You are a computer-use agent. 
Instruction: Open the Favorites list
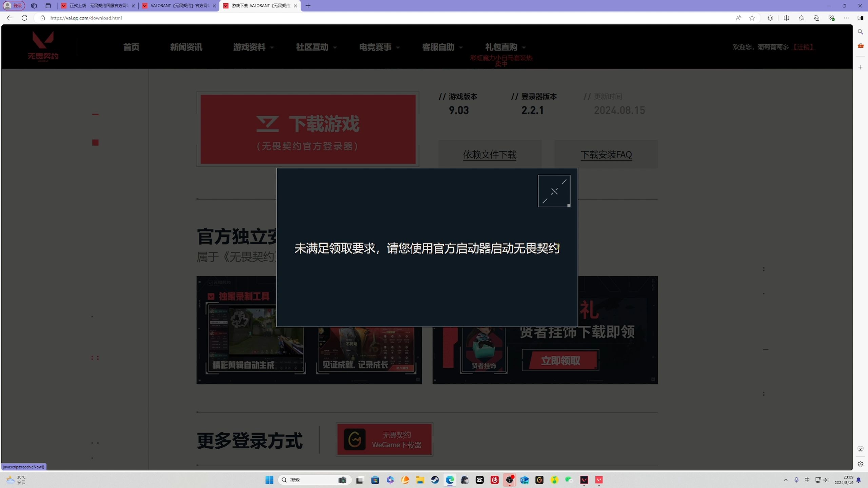click(802, 18)
